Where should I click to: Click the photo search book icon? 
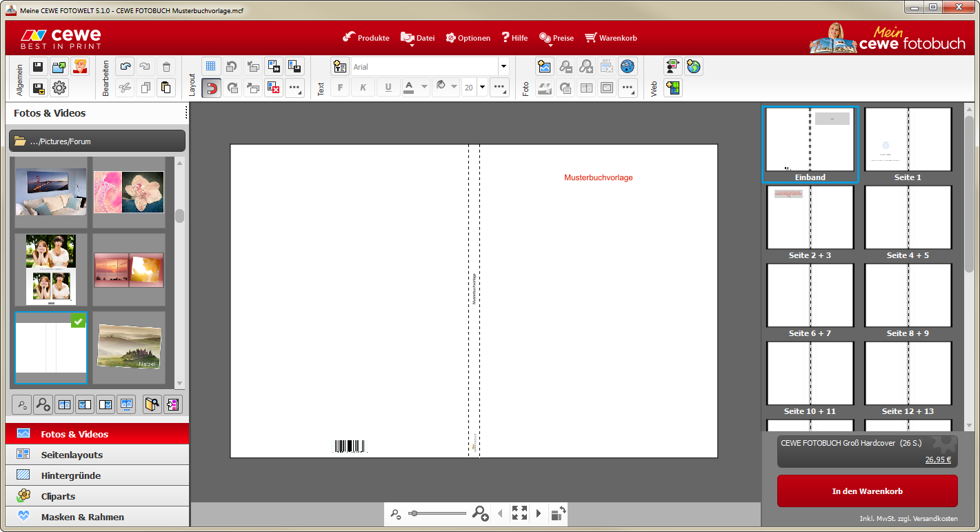152,405
